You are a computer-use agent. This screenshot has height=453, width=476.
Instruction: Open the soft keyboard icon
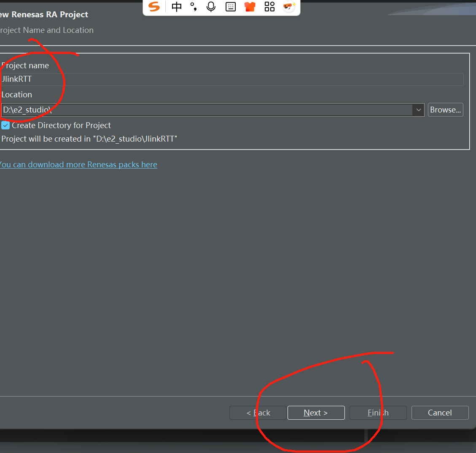pos(231,6)
